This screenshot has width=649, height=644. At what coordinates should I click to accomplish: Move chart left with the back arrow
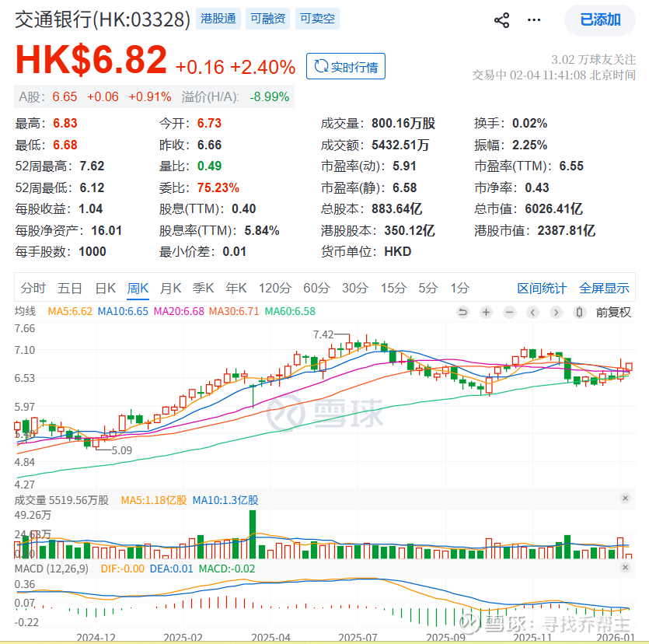(x=532, y=312)
